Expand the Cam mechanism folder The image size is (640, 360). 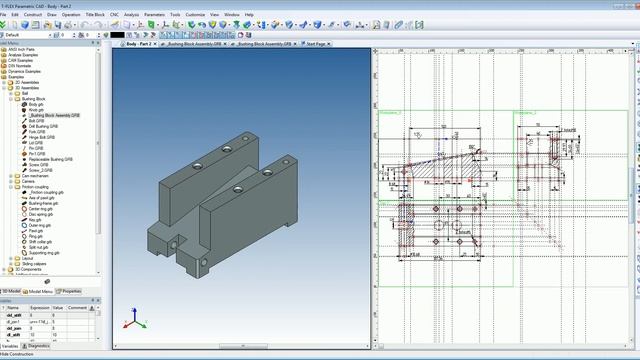(11, 176)
